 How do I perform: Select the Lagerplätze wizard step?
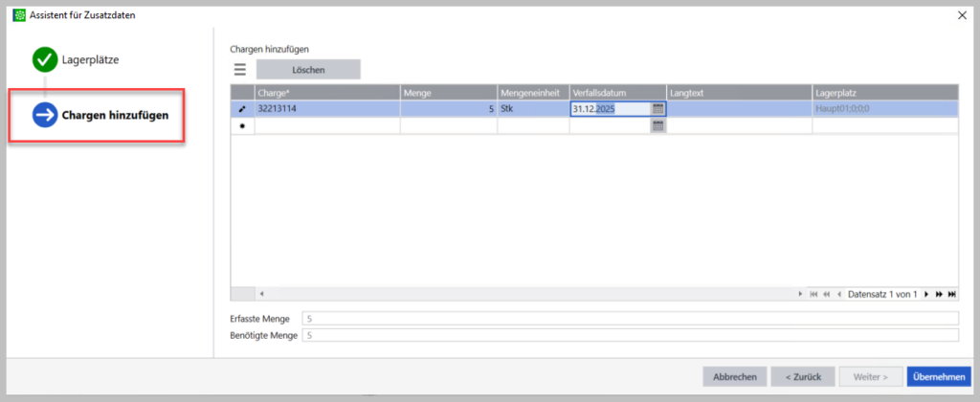tap(92, 60)
